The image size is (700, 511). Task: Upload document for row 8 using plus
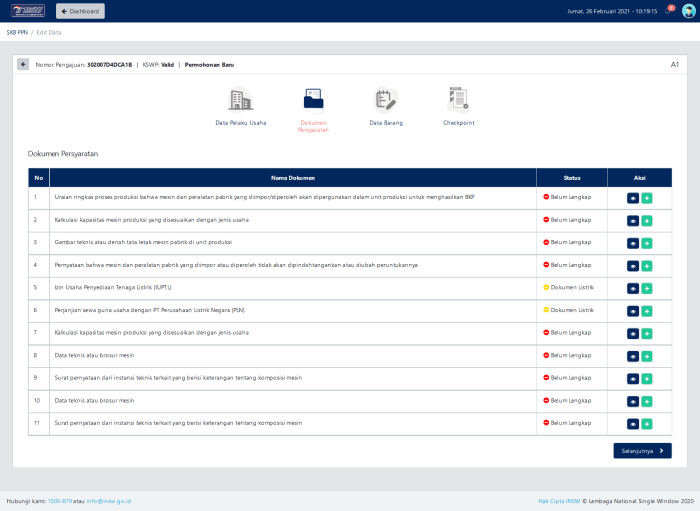[x=646, y=356]
